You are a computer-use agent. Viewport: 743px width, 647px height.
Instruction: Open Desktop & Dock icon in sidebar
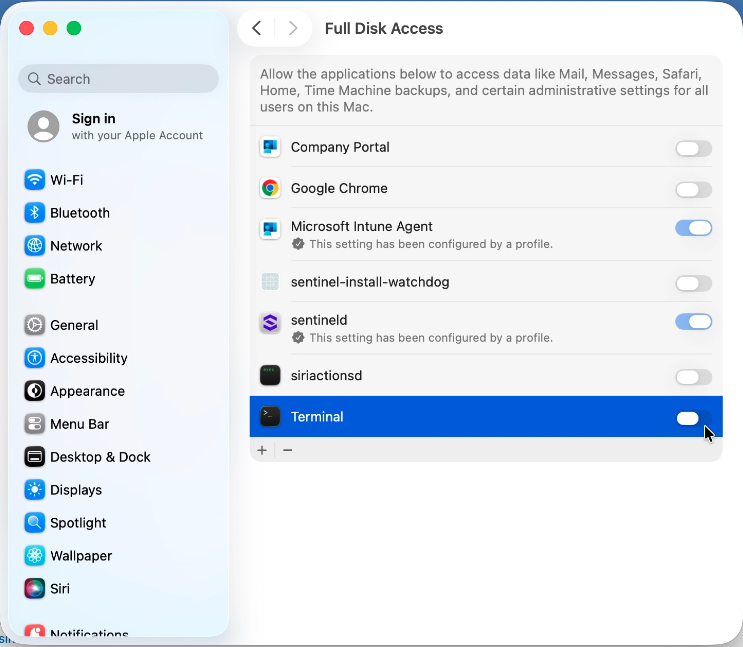tap(35, 457)
